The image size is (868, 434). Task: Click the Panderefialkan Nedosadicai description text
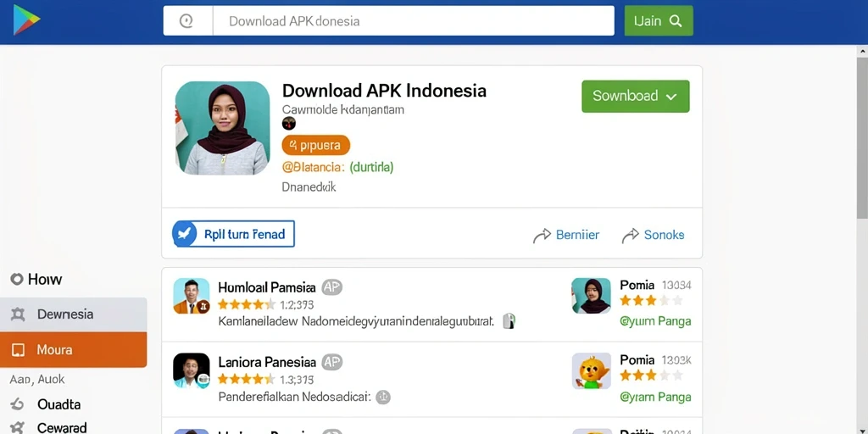click(294, 397)
